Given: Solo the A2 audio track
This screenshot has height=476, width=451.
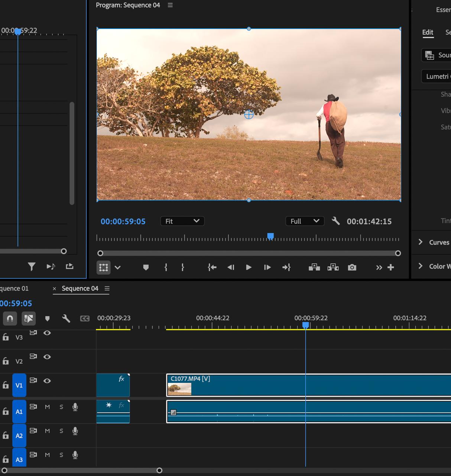Looking at the screenshot, I should tap(61, 431).
